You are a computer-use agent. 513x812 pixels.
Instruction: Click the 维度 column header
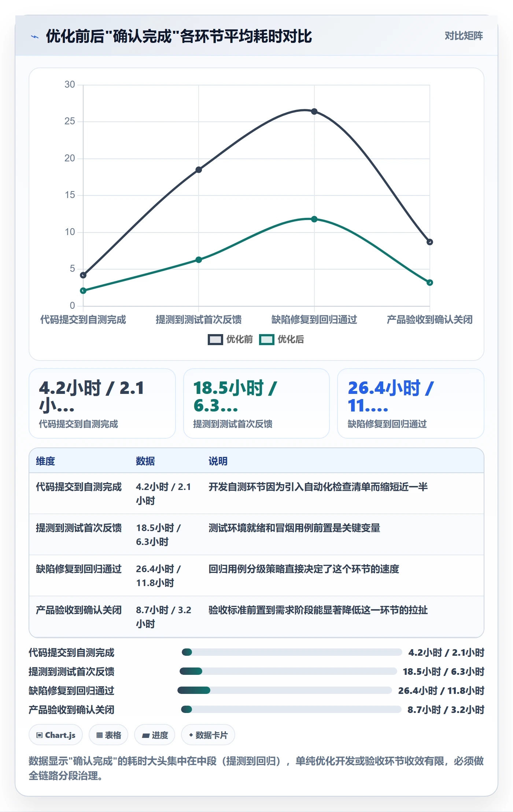click(x=45, y=461)
